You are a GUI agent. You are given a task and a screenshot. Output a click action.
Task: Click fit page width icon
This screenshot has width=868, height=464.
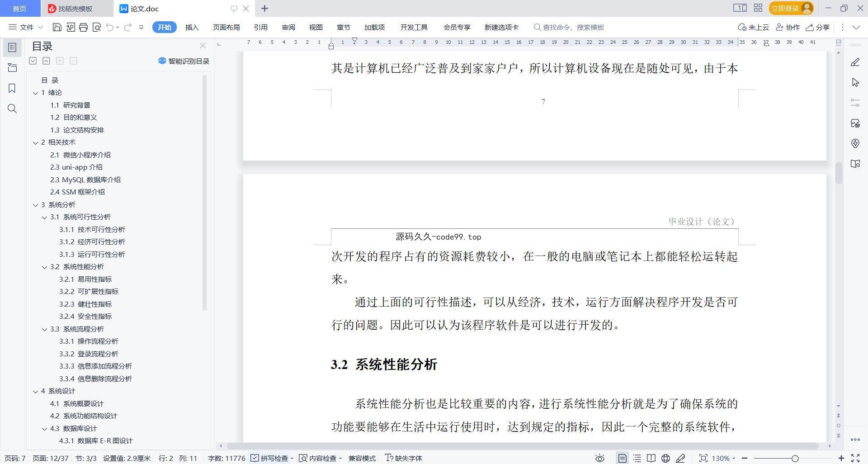[703, 458]
